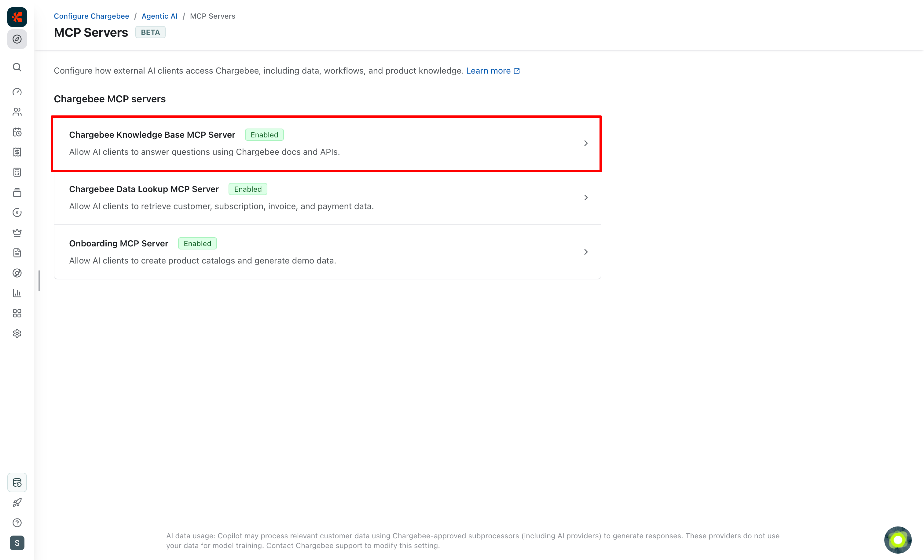Open Chargebee Knowledge Base MCP Server title
The image size is (924, 560).
tap(152, 135)
